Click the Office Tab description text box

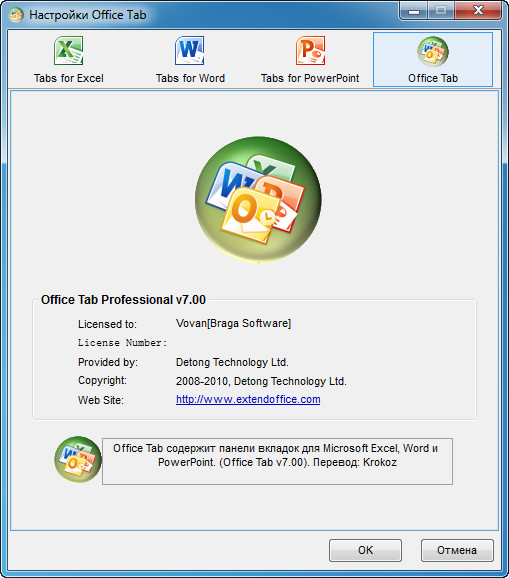pos(277,461)
